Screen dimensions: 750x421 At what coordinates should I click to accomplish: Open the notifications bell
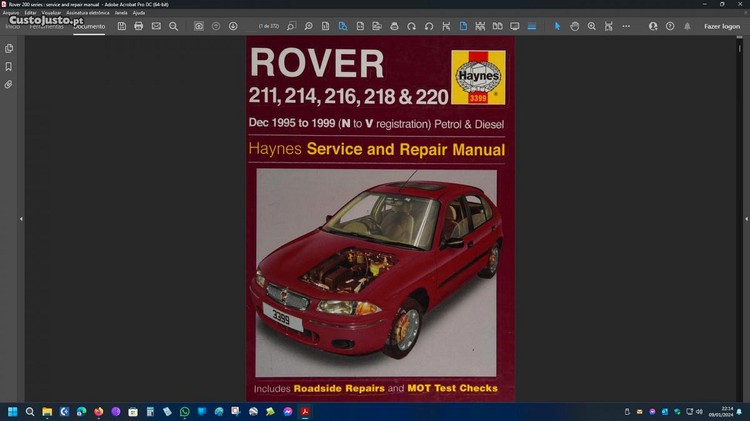(x=687, y=26)
